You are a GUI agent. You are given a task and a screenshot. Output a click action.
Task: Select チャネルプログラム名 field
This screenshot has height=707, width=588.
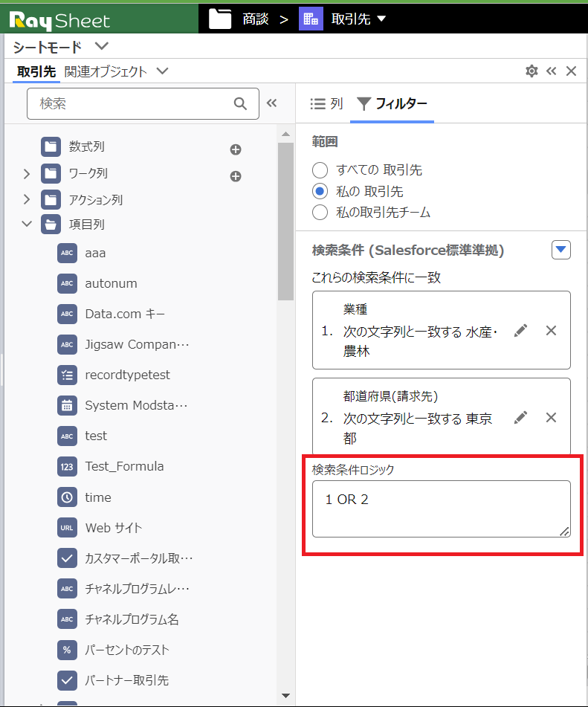pos(132,619)
